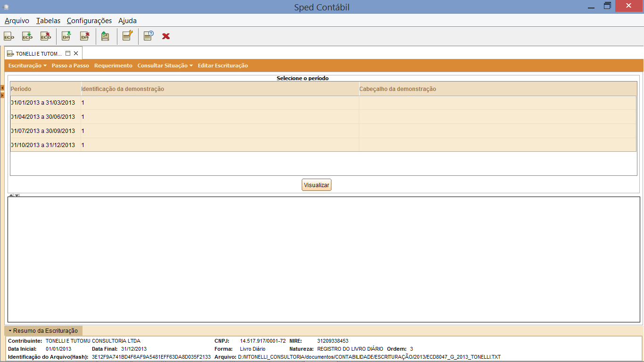644x362 pixels.
Task: Click the Cabeçalho da demonstração column header
Action: coord(498,89)
